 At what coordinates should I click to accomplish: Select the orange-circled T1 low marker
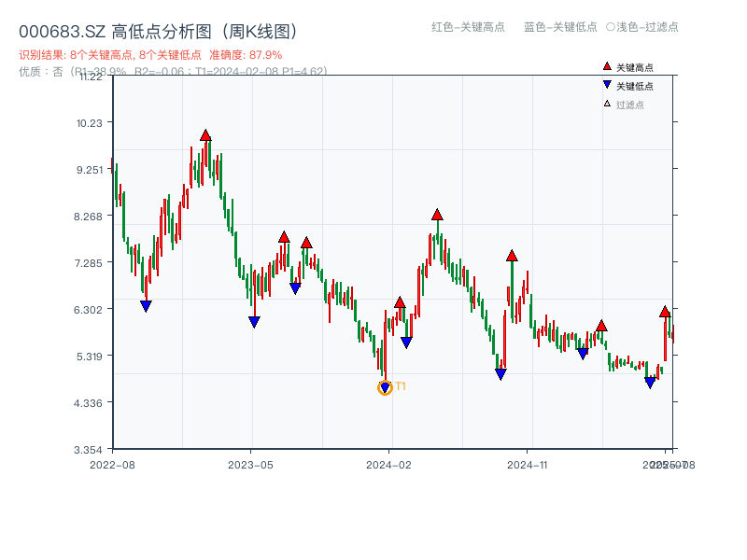(x=385, y=387)
